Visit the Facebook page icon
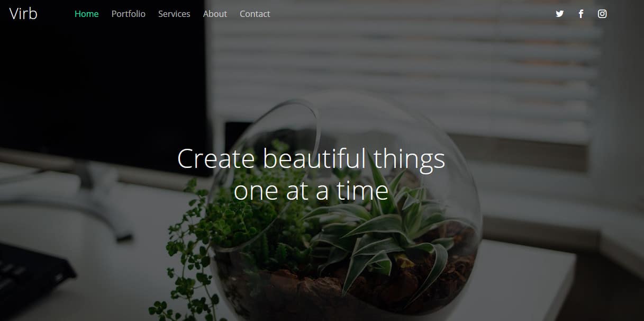644x321 pixels. click(581, 14)
